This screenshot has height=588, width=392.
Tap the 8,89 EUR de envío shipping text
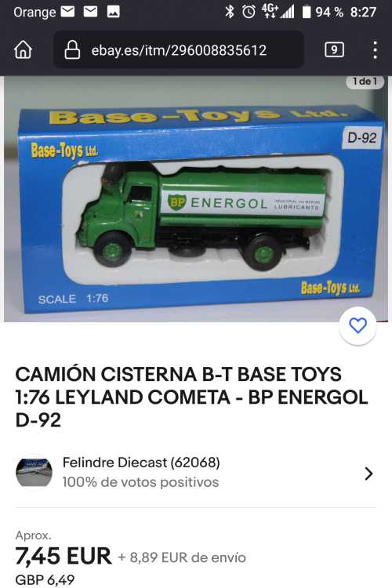click(x=182, y=557)
